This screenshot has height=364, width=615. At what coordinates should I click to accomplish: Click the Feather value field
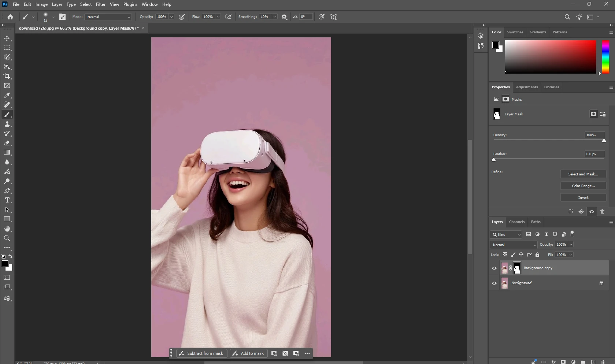595,154
